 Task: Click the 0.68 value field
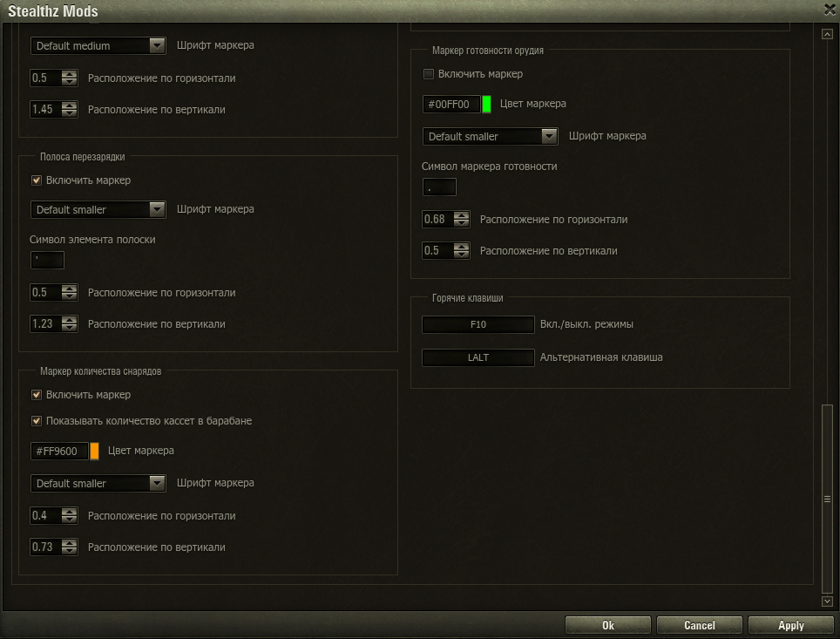437,220
